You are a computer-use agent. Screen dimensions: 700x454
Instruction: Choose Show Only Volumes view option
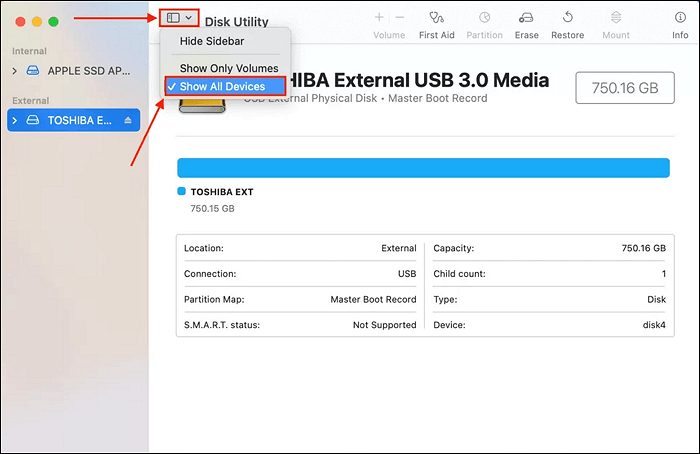tap(229, 68)
